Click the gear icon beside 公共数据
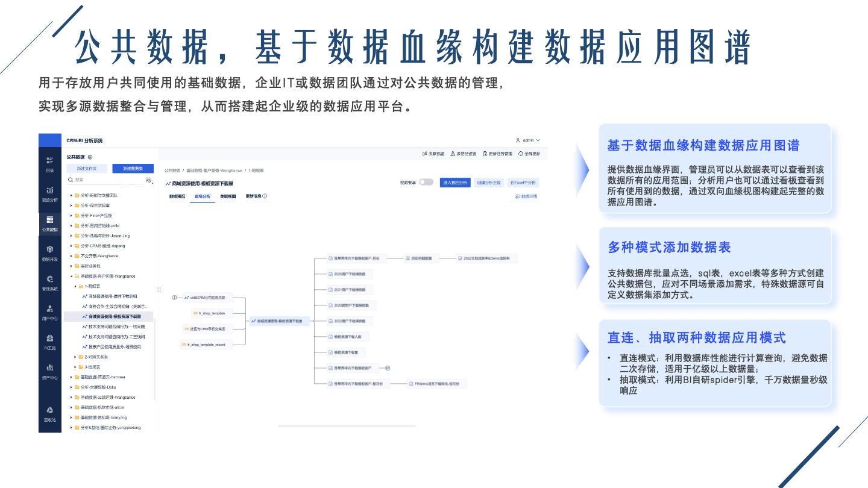The width and height of the screenshot is (868, 488). point(90,157)
